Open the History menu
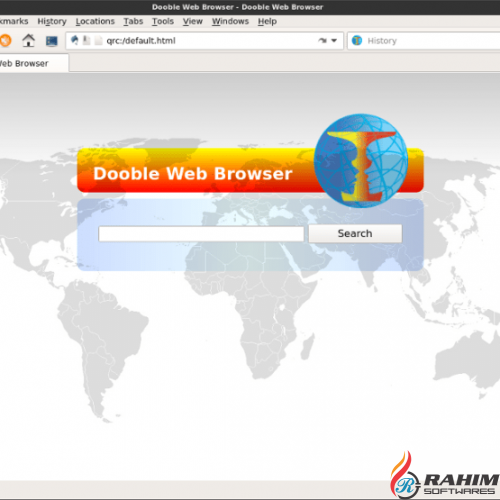500x500 pixels. click(52, 21)
